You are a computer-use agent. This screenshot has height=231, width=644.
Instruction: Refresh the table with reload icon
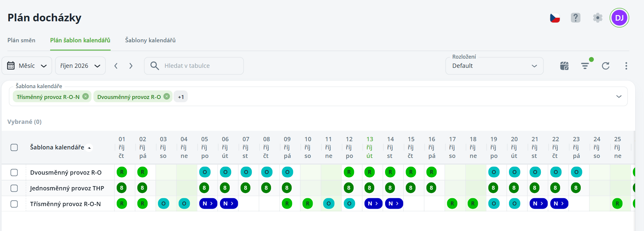pos(606,66)
